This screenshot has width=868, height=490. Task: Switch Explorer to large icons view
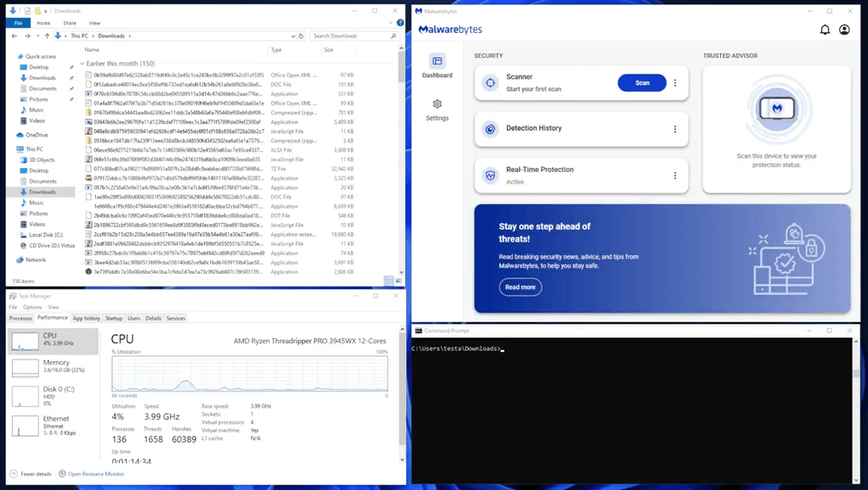click(398, 281)
